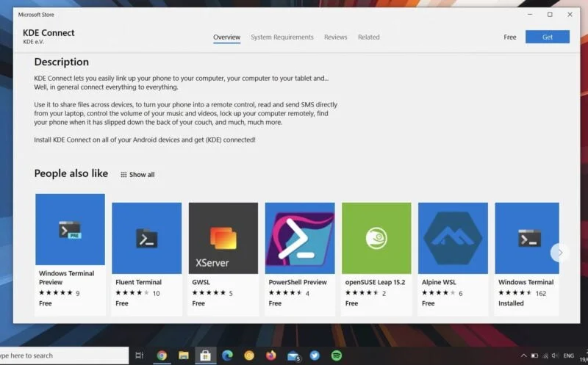Click the volume speaker tray icon
Screen dimensions: 588x365
pyautogui.click(x=556, y=355)
